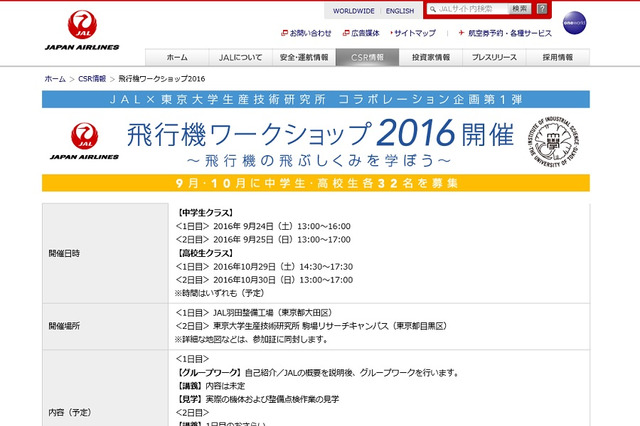Screen dimensions: 640x426
Task: Click the JAL logo in the header
Action: coord(82,30)
